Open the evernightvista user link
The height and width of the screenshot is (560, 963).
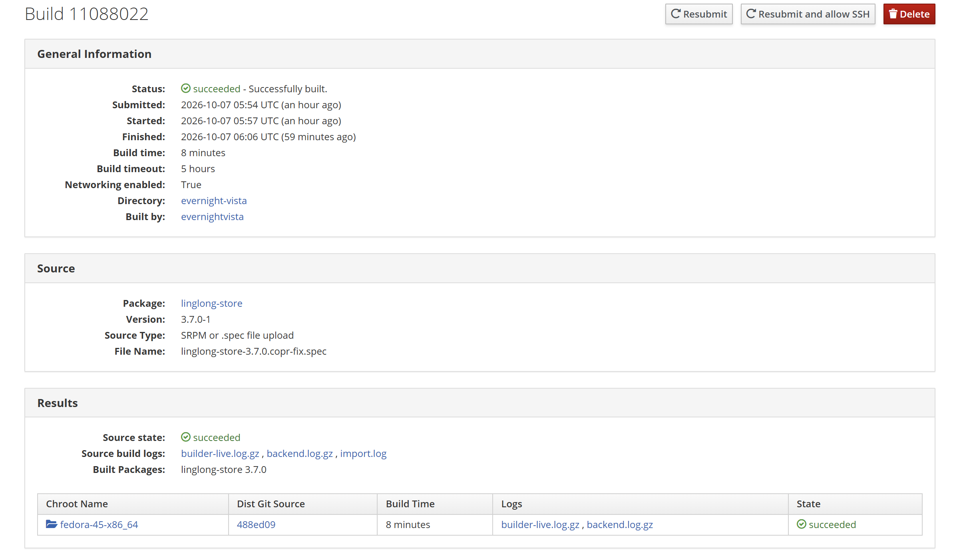pyautogui.click(x=212, y=216)
